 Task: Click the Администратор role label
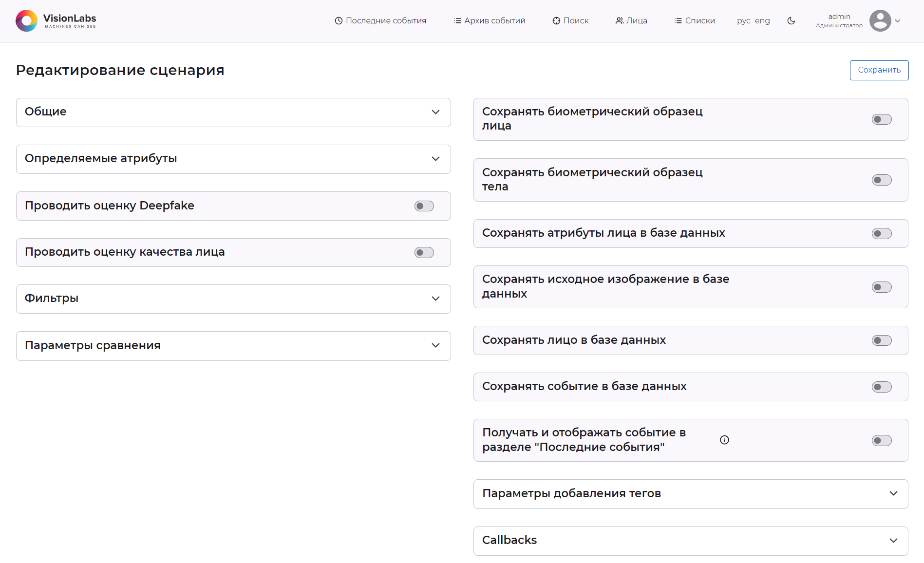click(x=839, y=26)
